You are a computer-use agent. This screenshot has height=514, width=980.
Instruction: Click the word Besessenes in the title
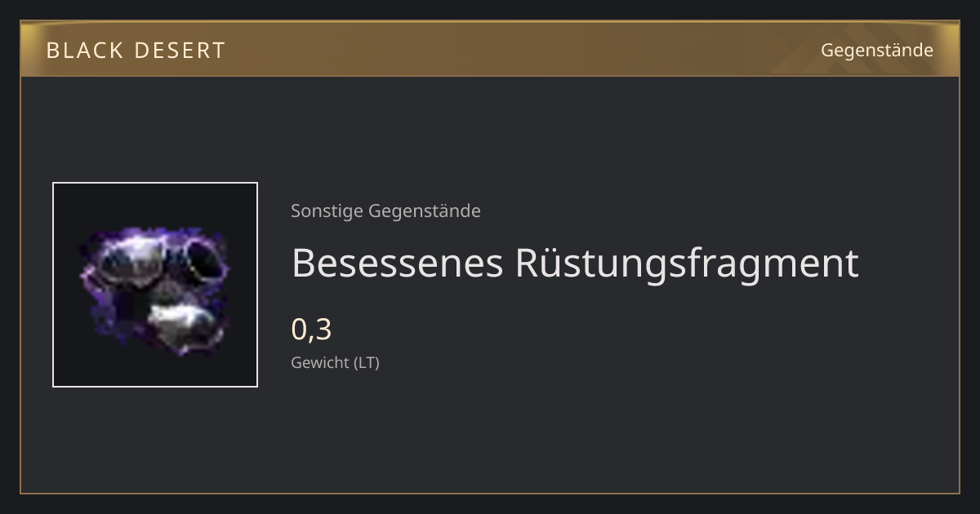[x=397, y=263]
